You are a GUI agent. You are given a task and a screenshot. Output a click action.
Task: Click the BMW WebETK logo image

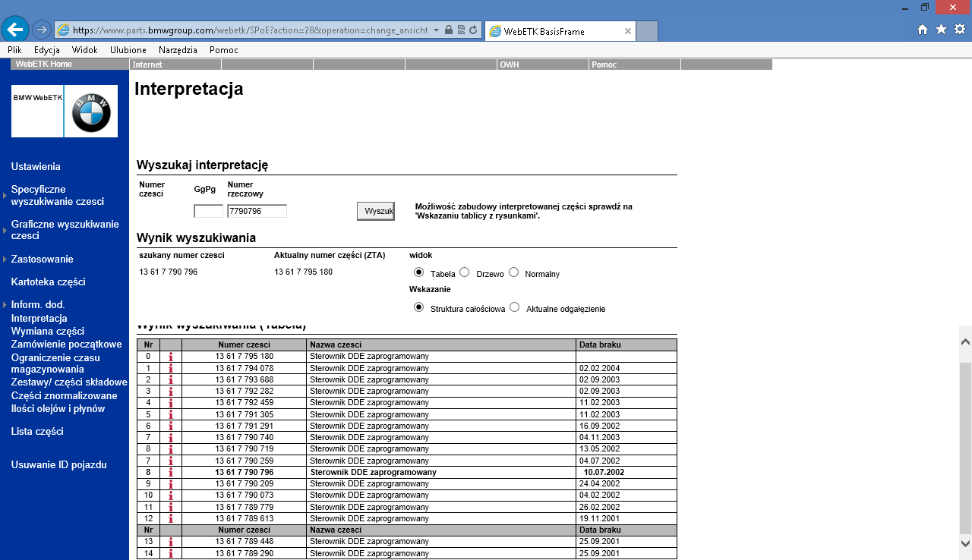65,111
